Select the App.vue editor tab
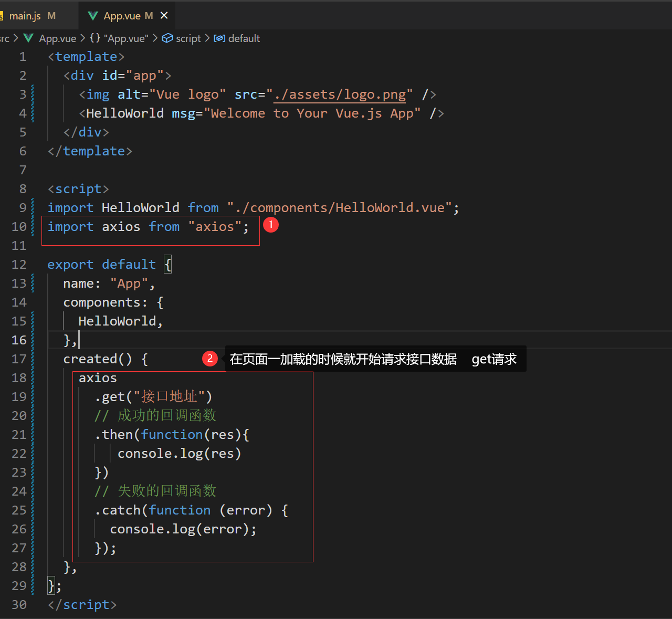 coord(122,16)
